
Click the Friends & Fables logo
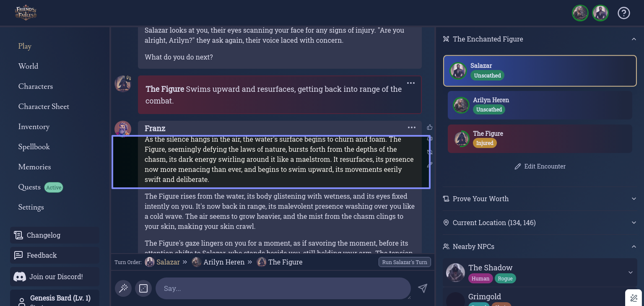[x=26, y=13]
